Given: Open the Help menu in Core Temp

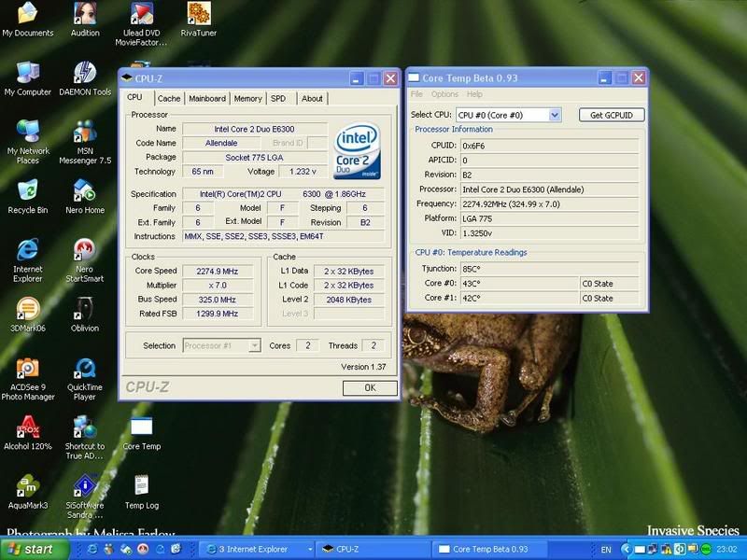Looking at the screenshot, I should click(474, 94).
